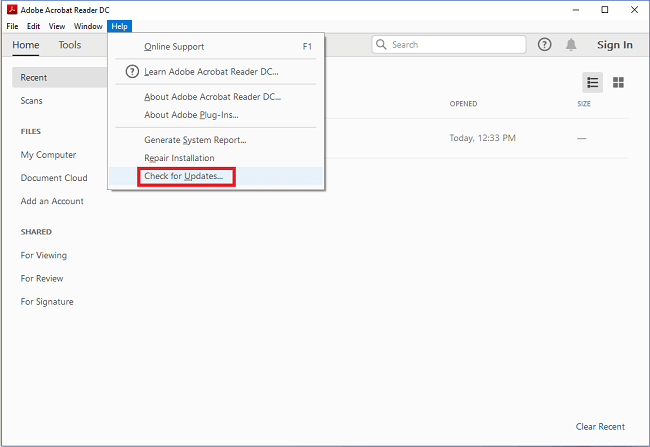Switch to list view icon
The image size is (650, 447).
pyautogui.click(x=592, y=83)
